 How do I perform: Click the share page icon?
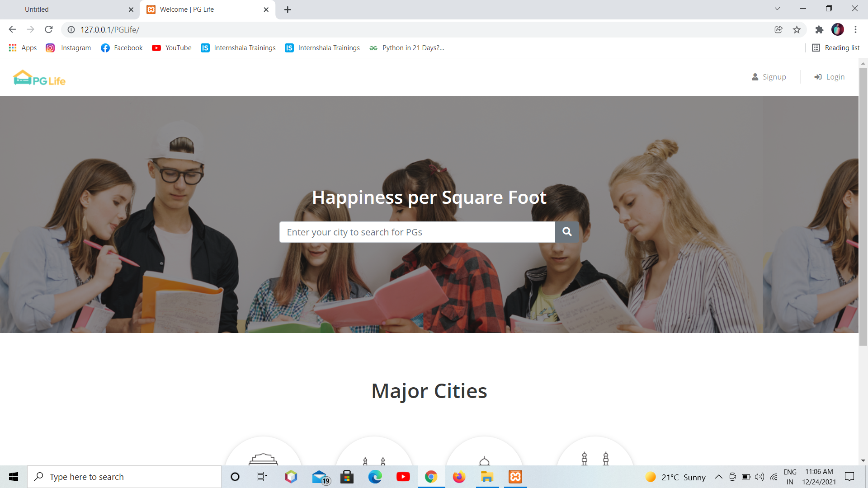(778, 29)
